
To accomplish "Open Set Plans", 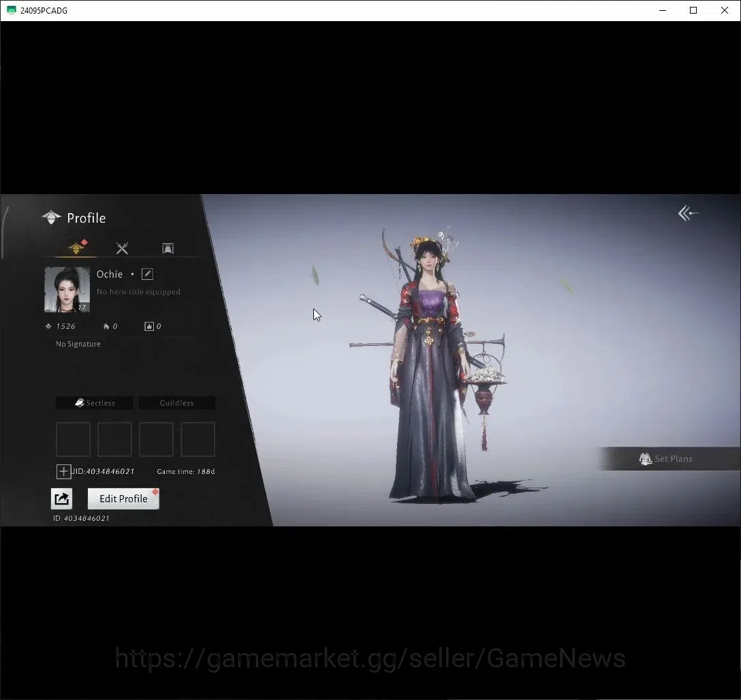I will coord(668,459).
